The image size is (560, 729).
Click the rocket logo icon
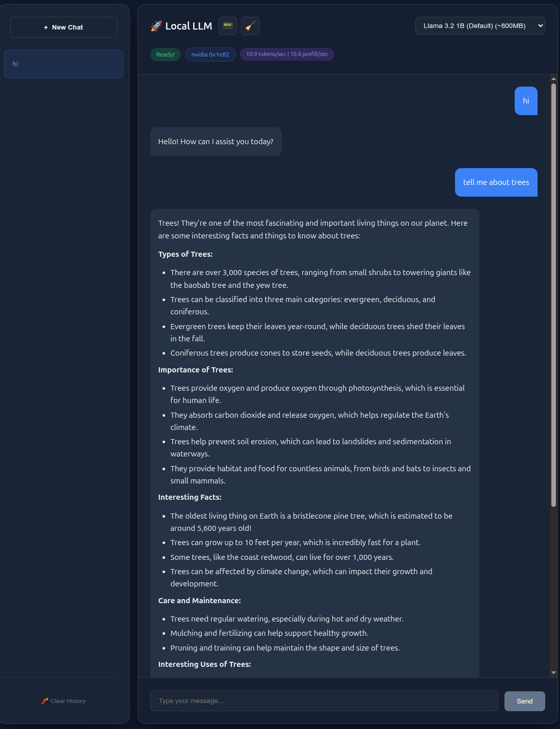pos(156,26)
